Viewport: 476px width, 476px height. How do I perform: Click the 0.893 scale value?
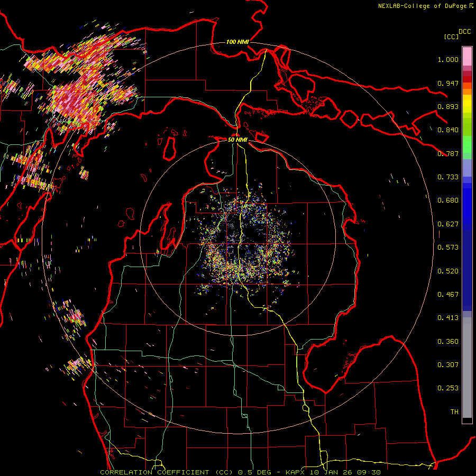pyautogui.click(x=448, y=106)
